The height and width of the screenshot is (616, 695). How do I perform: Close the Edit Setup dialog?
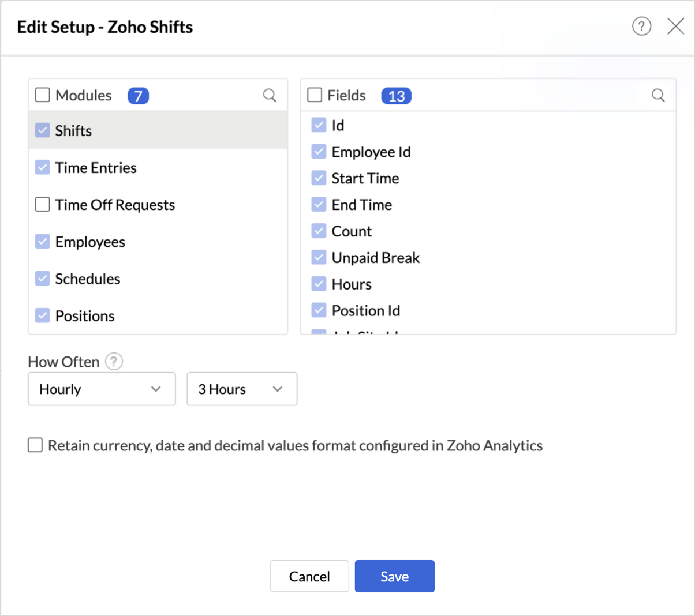coord(675,27)
